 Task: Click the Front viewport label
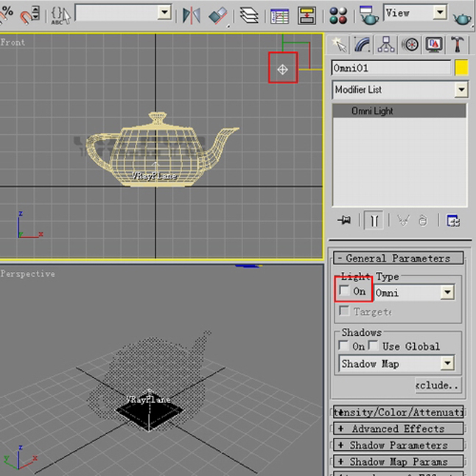[x=13, y=42]
